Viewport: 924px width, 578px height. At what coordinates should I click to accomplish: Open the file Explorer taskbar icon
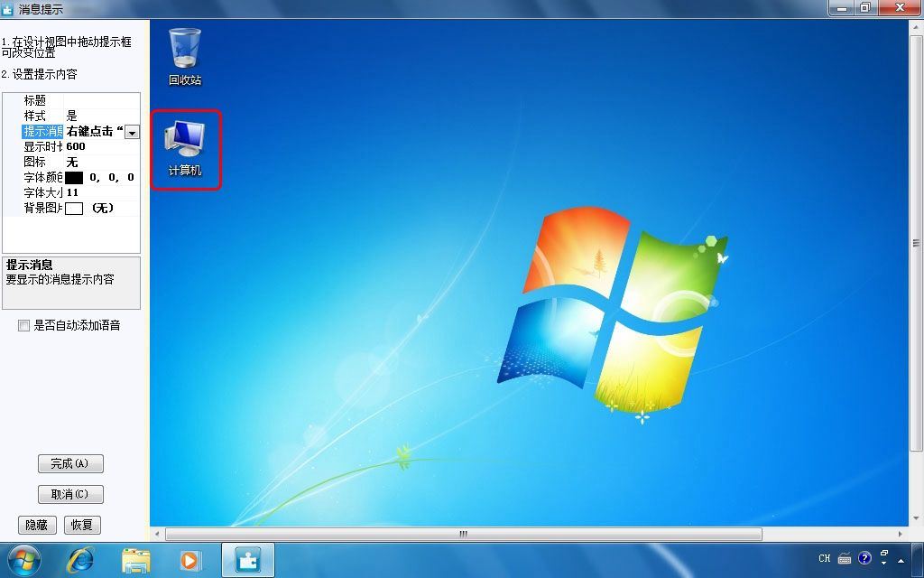136,560
